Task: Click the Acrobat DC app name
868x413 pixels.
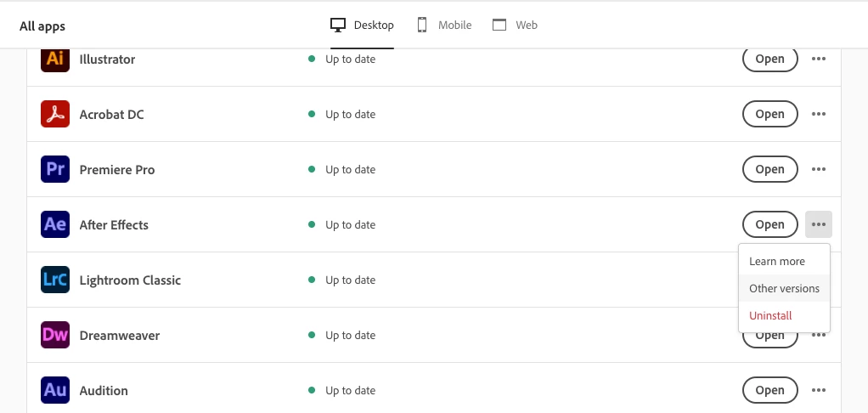Action: pos(112,115)
